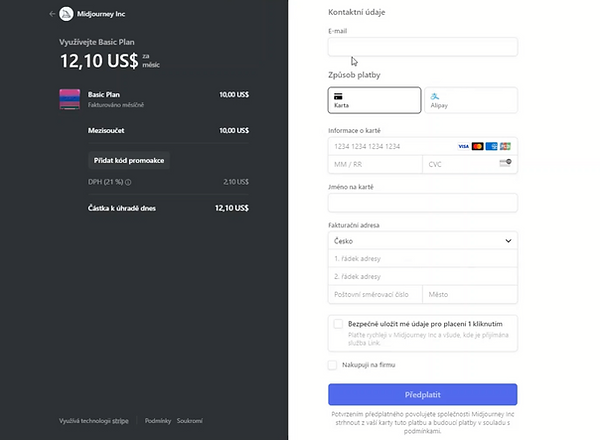Enable saving details for one-click payment
Viewport: 600px width, 440px height.
click(338, 324)
